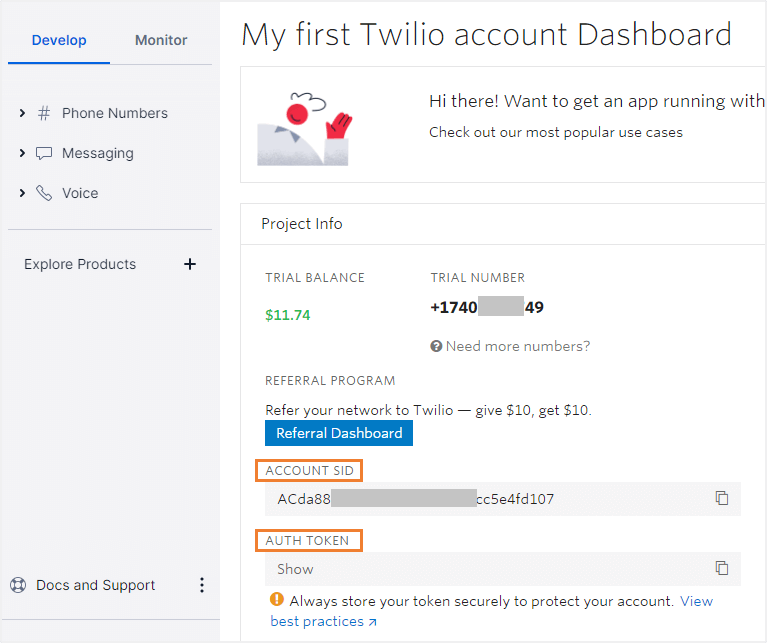Click Explore Products label

80,264
